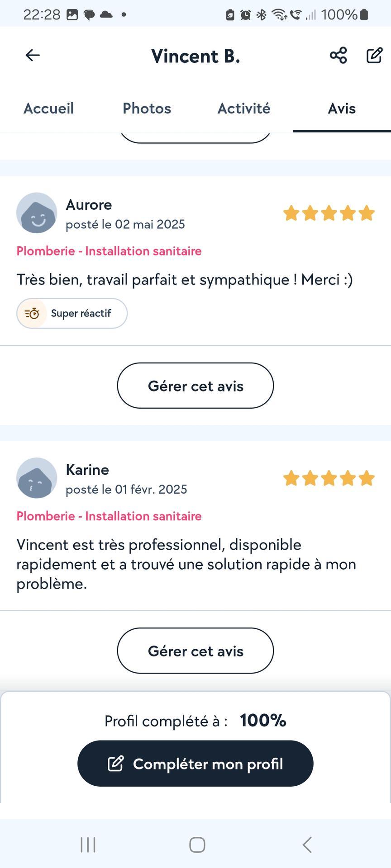Image resolution: width=391 pixels, height=868 pixels.
Task: Tap Compléter mon profil button
Action: pyautogui.click(x=195, y=764)
